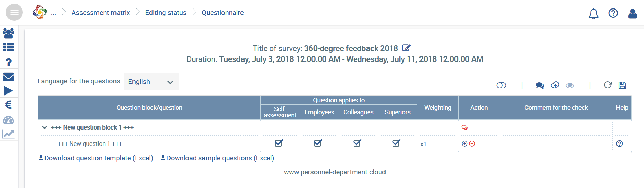Viewport: 644px width, 188px height.
Task: Download question template (Excel)
Action: [96, 158]
